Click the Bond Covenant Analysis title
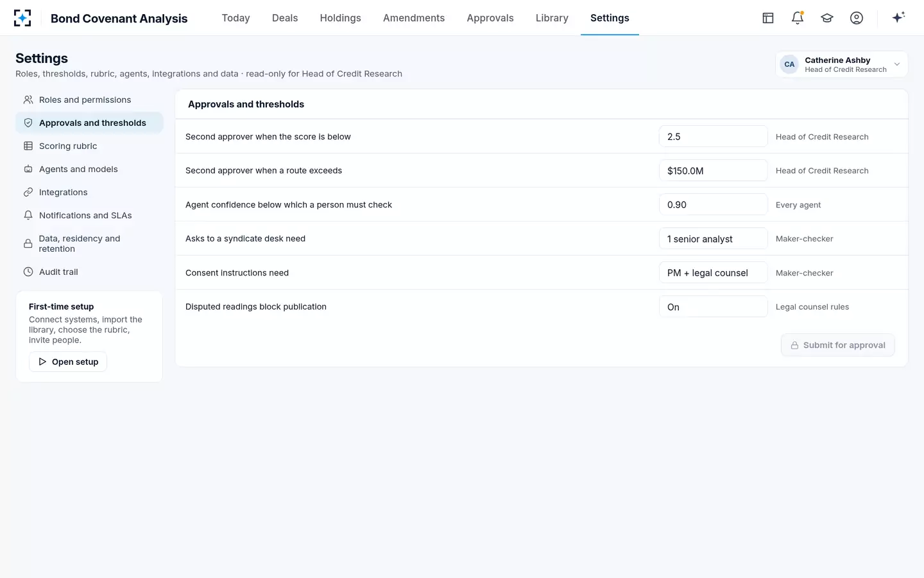Viewport: 924px width, 578px height. (x=119, y=19)
